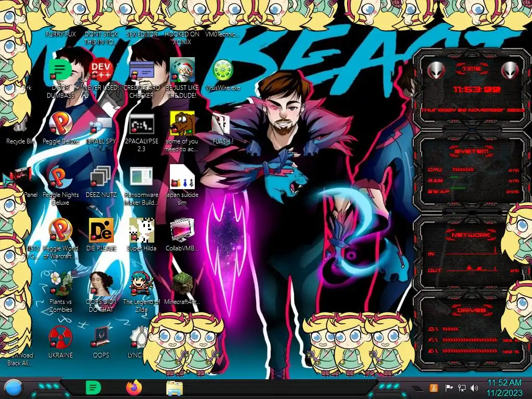The image size is (532, 399).
Task: Click the 'DONT STICK THIS IN YO...' label
Action: (x=101, y=38)
